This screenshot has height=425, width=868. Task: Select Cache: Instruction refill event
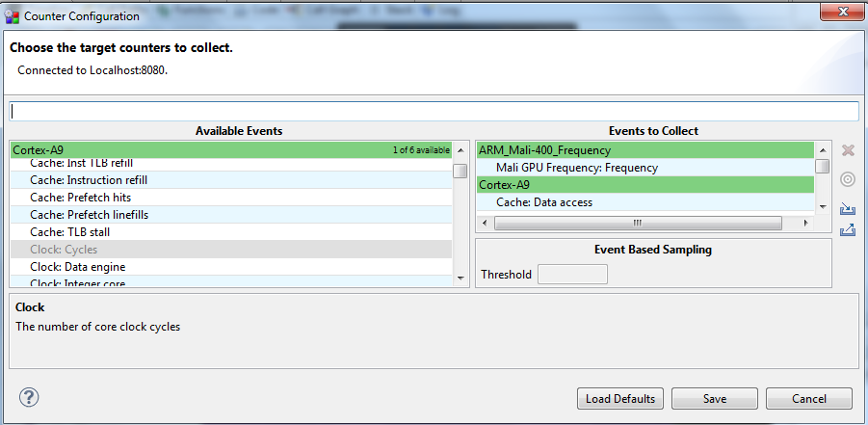tap(89, 180)
